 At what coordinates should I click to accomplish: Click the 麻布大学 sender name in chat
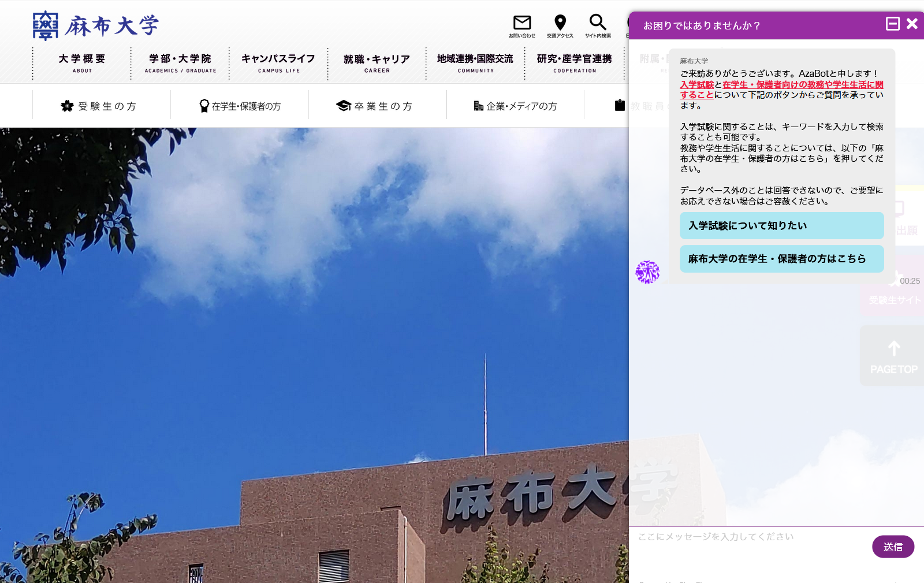694,61
